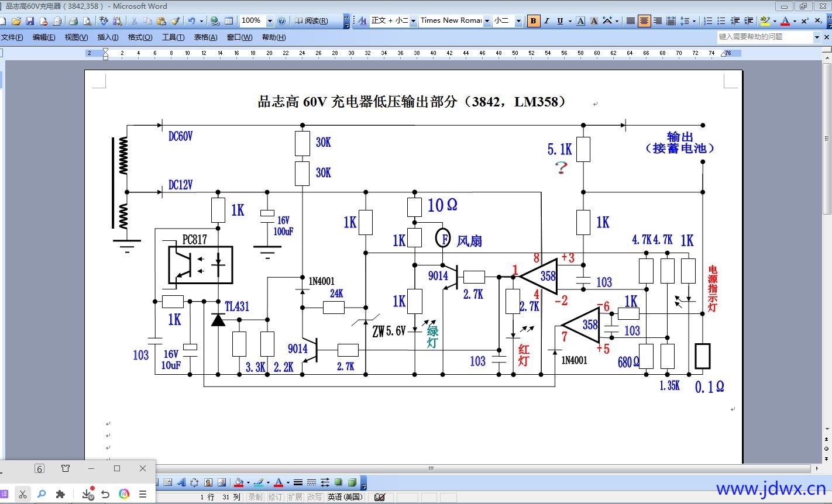Open the 视图(V) menu
832x504 pixels.
click(x=76, y=37)
